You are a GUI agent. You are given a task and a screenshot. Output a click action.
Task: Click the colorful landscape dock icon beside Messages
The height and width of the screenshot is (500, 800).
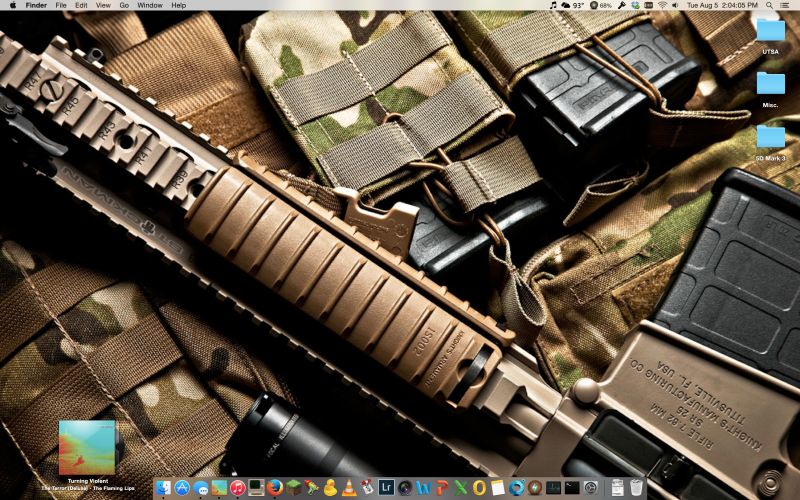(219, 488)
